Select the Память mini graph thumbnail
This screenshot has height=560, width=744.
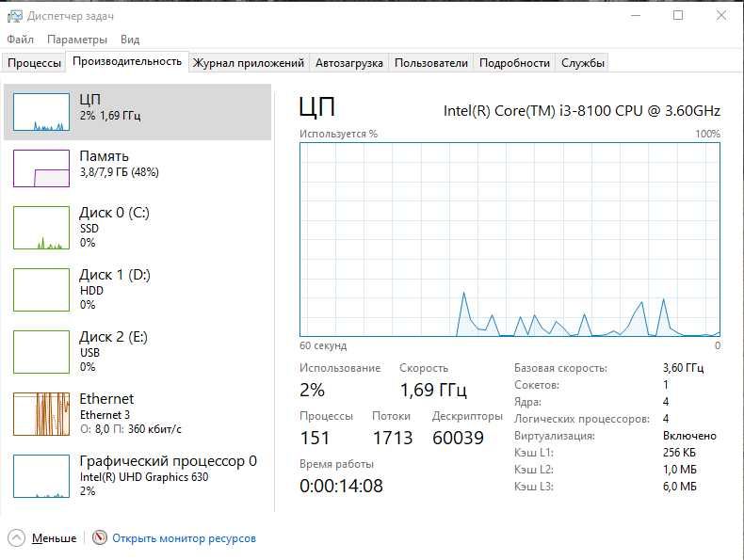(x=41, y=168)
